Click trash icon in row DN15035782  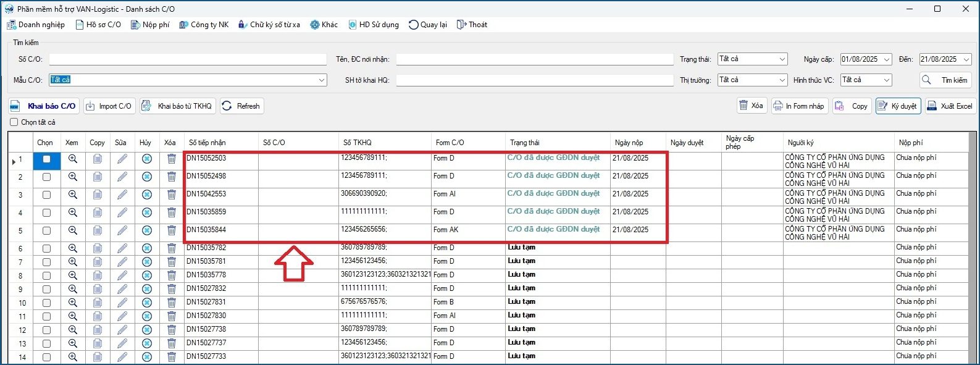pyautogui.click(x=172, y=249)
